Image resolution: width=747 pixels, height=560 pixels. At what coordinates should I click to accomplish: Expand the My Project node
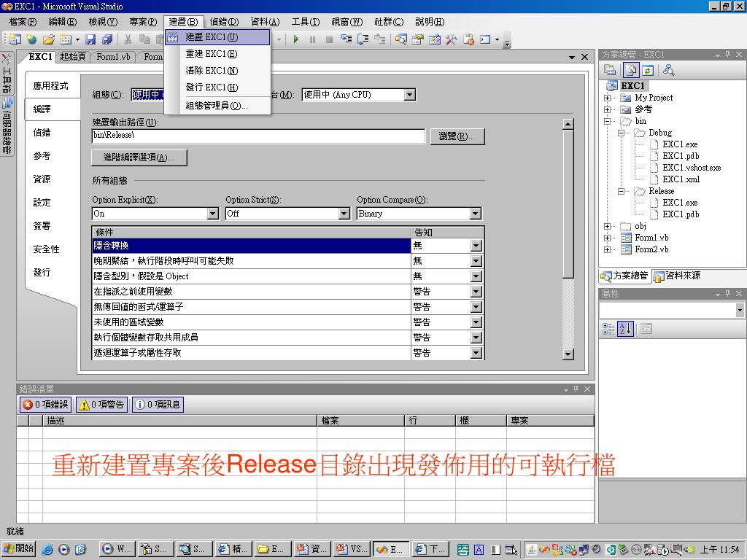click(x=607, y=98)
